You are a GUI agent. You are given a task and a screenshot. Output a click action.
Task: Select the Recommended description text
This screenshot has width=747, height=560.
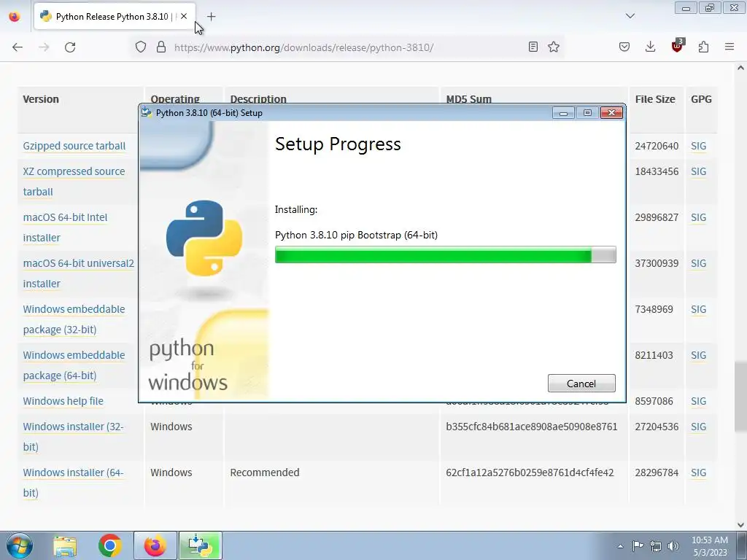(265, 472)
